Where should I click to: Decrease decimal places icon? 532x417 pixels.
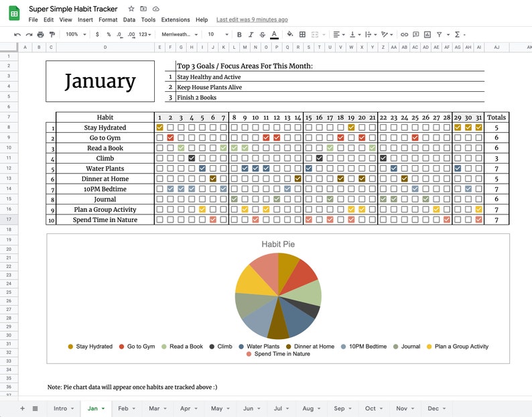[119, 34]
